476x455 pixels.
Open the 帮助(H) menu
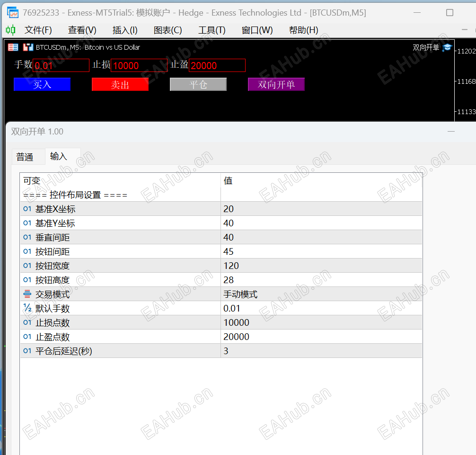click(303, 30)
